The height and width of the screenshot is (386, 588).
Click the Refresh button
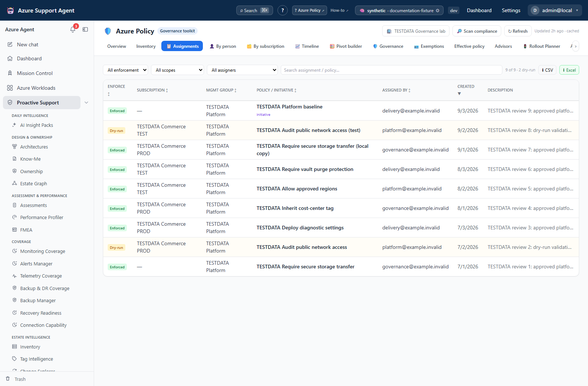coord(517,31)
